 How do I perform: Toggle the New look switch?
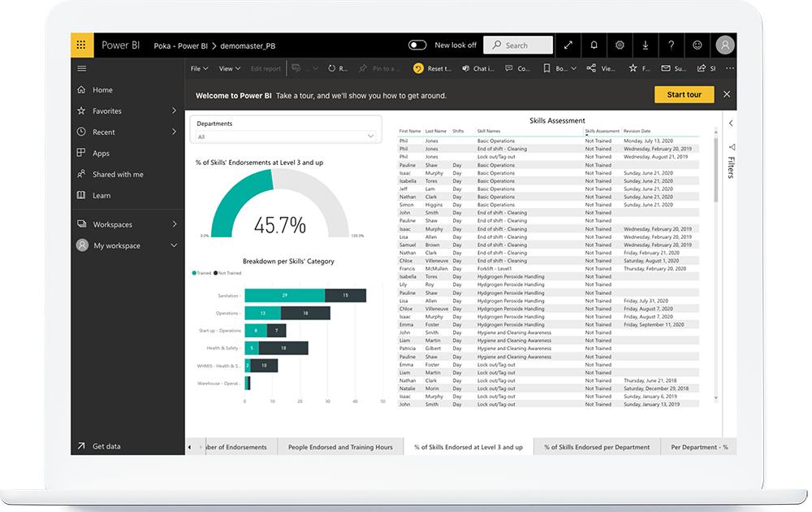[x=417, y=45]
